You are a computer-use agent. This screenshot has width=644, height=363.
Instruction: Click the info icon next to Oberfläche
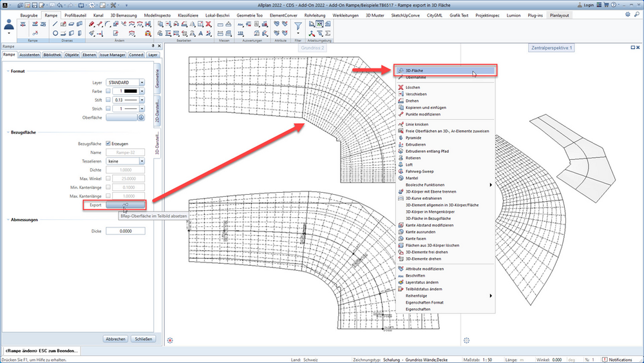[x=141, y=117]
